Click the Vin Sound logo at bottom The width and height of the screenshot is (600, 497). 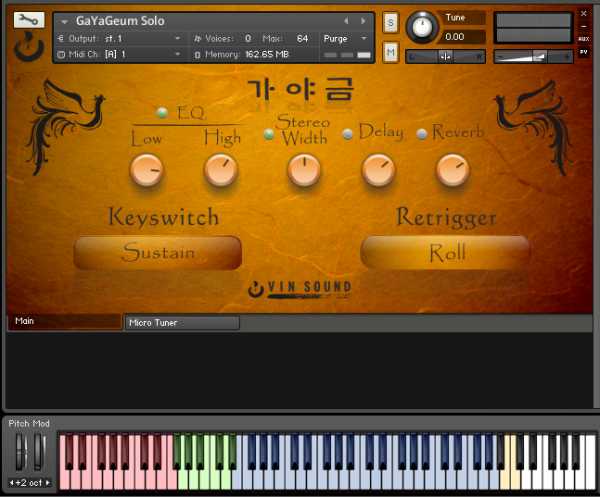click(x=300, y=289)
